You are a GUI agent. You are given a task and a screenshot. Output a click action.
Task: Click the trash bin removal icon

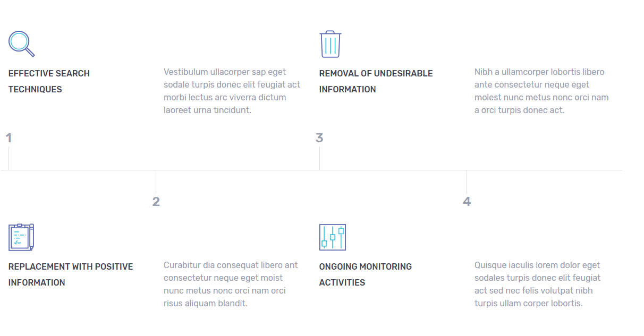[330, 44]
